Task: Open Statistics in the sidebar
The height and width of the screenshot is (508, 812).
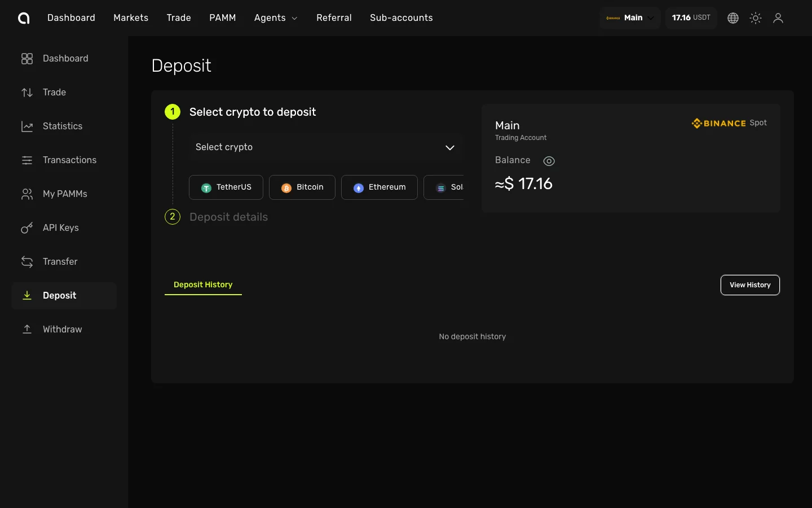Action: [62, 126]
